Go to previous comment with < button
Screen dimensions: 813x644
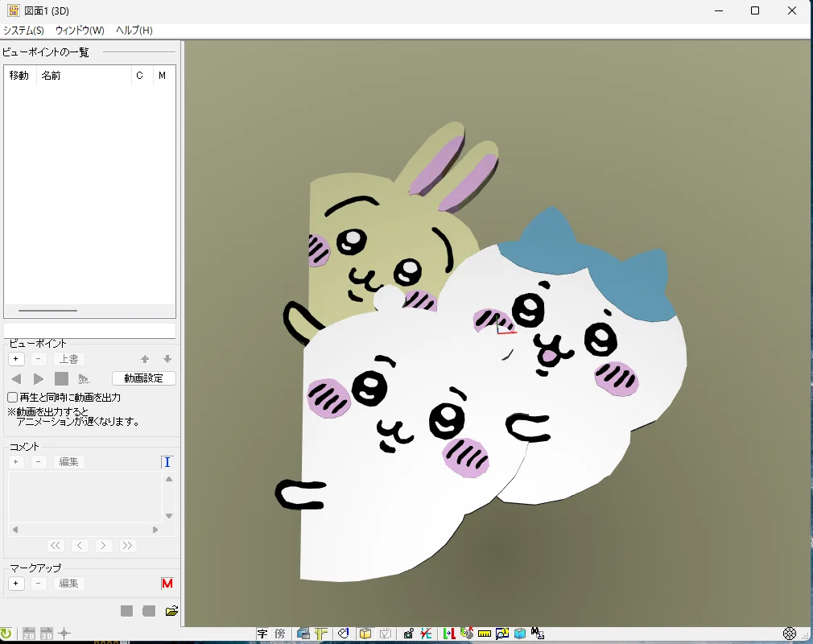point(80,545)
